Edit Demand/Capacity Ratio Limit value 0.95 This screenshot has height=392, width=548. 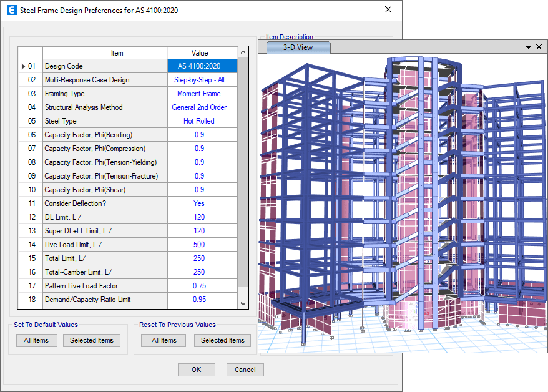tap(202, 300)
